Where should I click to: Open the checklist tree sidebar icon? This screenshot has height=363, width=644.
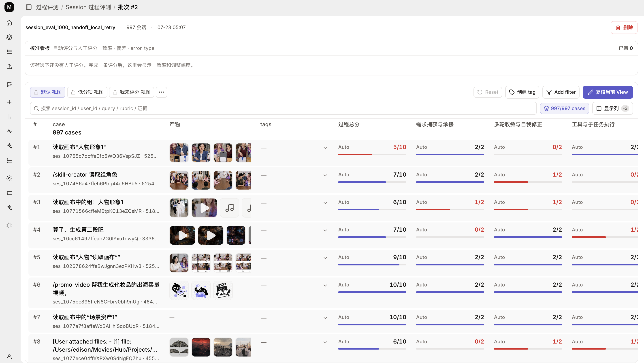(9, 84)
